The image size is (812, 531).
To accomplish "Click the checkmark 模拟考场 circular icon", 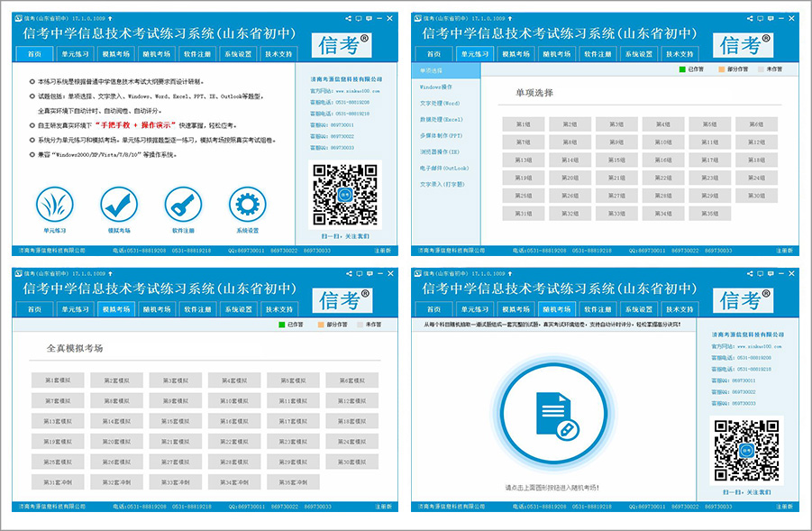I will pos(119,205).
